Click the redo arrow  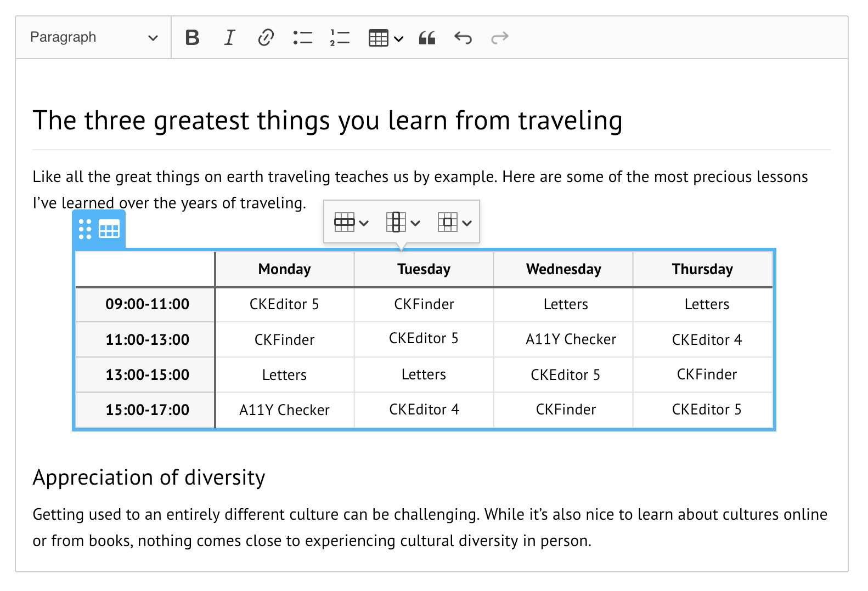click(500, 38)
